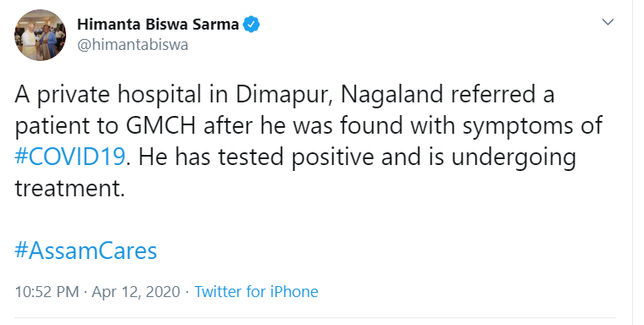Expand the tweet options chevron
The image size is (644, 325).
[x=608, y=22]
